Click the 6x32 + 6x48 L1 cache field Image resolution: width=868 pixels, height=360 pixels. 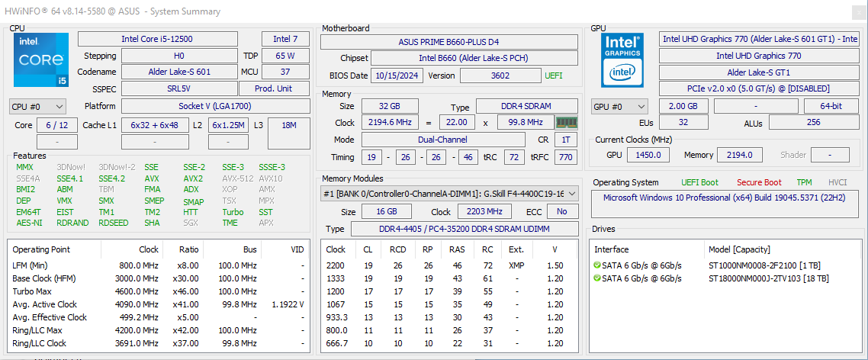tap(154, 125)
